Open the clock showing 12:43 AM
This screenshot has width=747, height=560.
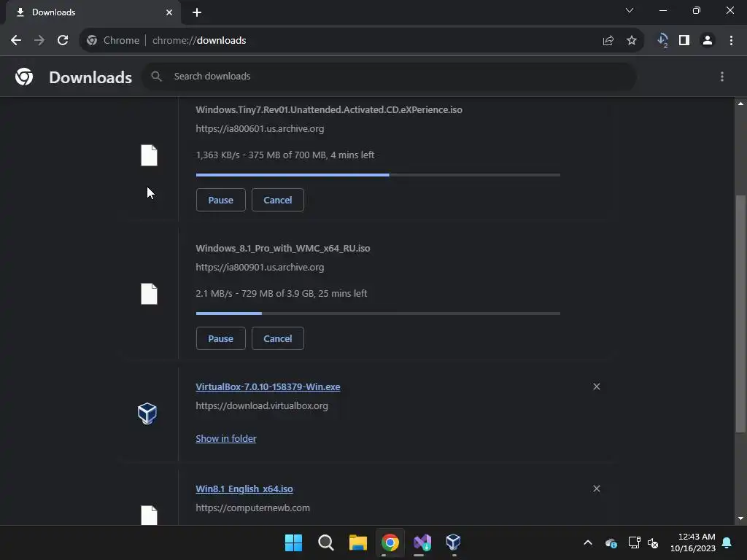coord(693,542)
